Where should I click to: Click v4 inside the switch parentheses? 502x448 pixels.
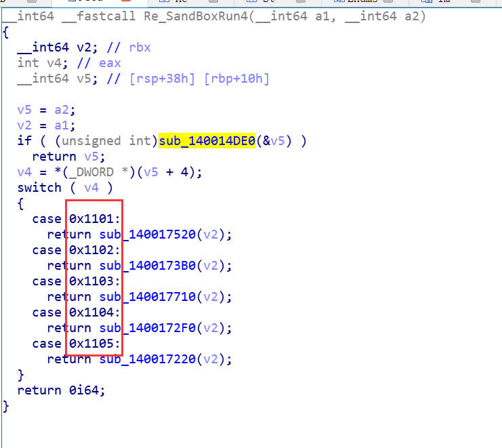click(x=91, y=188)
